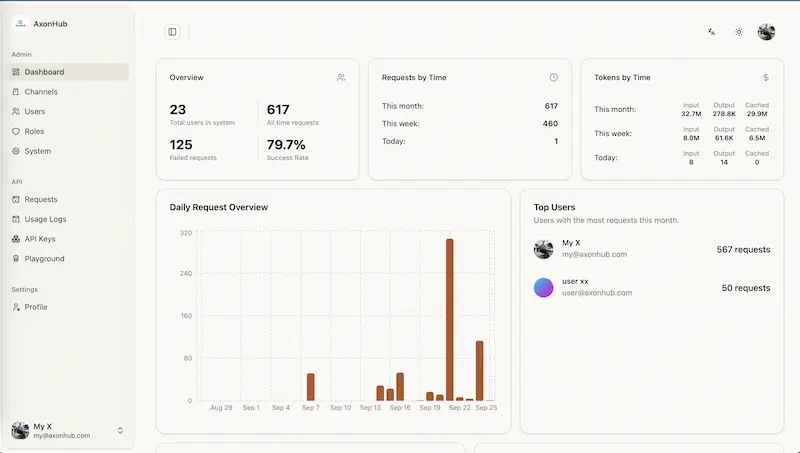800x453 pixels.
Task: Click the Playground sidebar icon
Action: click(x=16, y=259)
